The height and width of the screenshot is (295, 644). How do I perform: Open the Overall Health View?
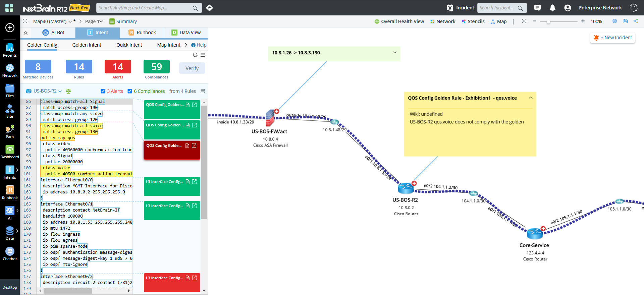(399, 21)
